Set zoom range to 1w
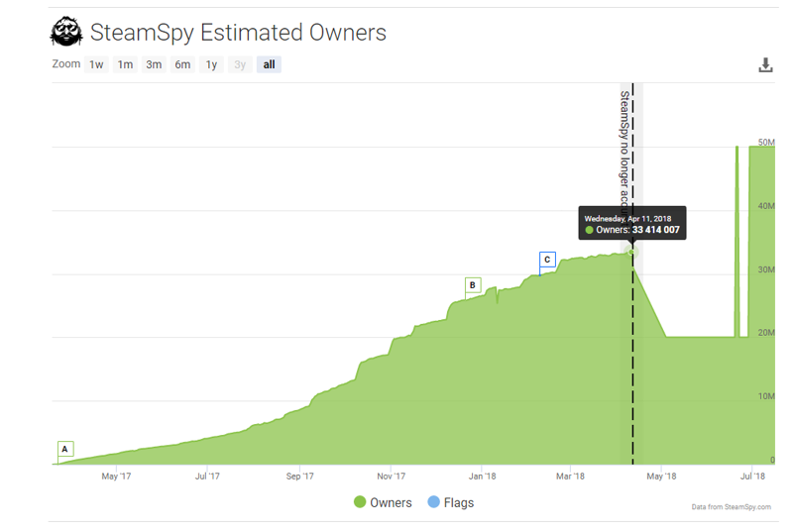 tap(96, 64)
